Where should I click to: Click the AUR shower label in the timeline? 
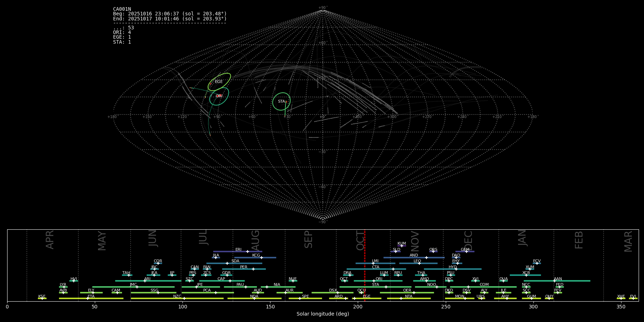pos(289,291)
